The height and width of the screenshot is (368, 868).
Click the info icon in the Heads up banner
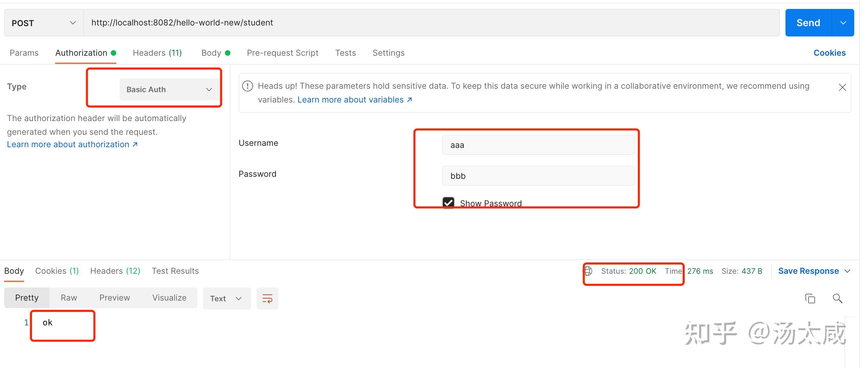[248, 86]
